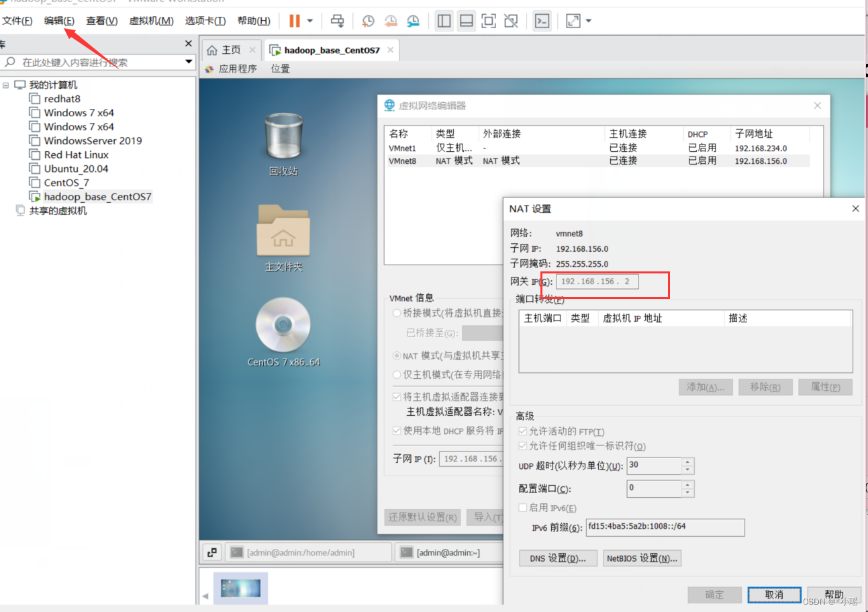
Task: Open the 位置 menu in CentOS
Action: pyautogui.click(x=281, y=69)
